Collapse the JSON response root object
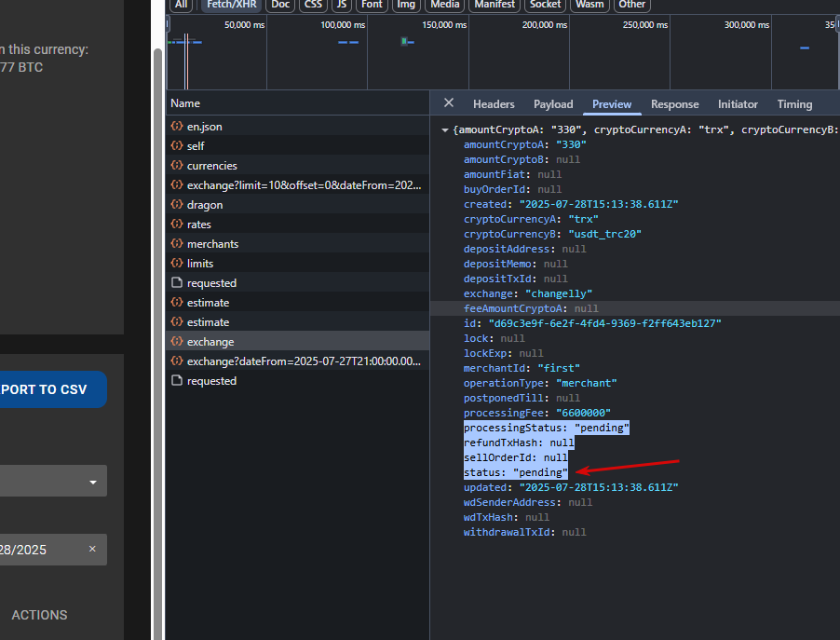The width and height of the screenshot is (840, 640). click(444, 129)
